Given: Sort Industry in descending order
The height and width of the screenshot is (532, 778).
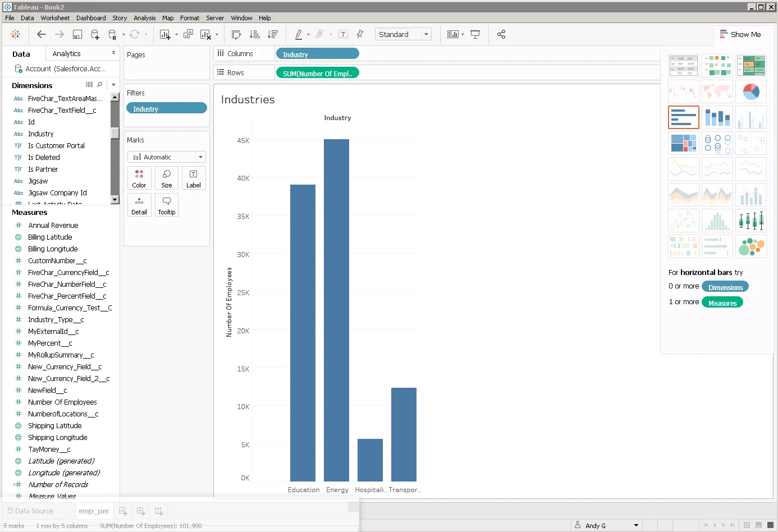Looking at the screenshot, I should [273, 34].
